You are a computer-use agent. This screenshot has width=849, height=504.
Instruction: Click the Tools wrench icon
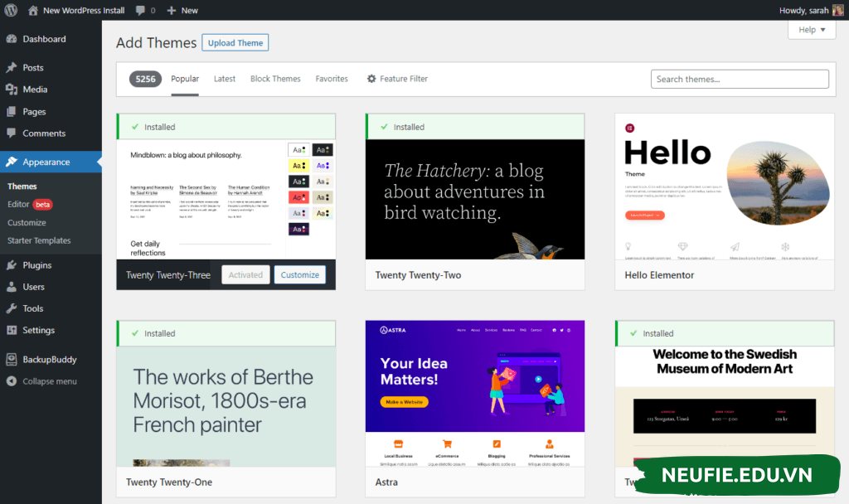12,308
